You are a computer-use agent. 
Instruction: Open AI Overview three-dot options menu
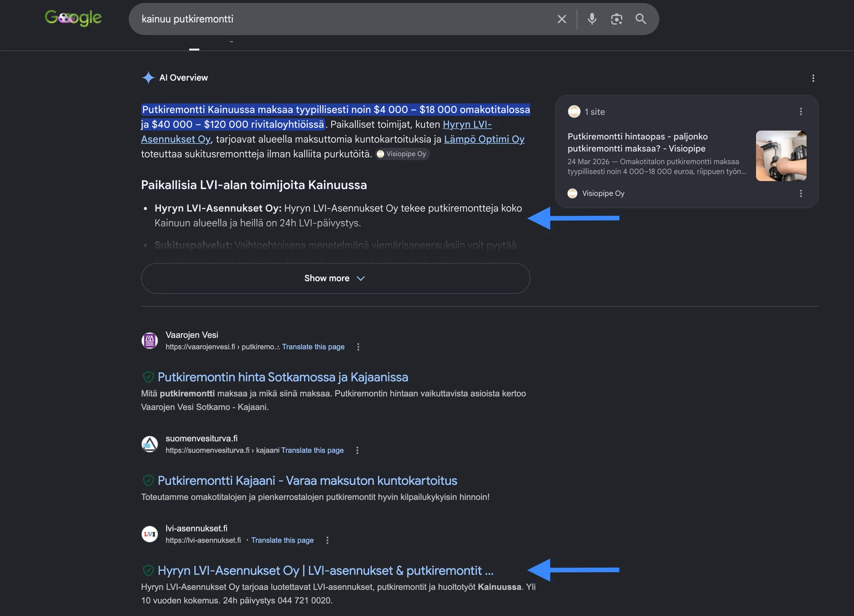pyautogui.click(x=813, y=78)
